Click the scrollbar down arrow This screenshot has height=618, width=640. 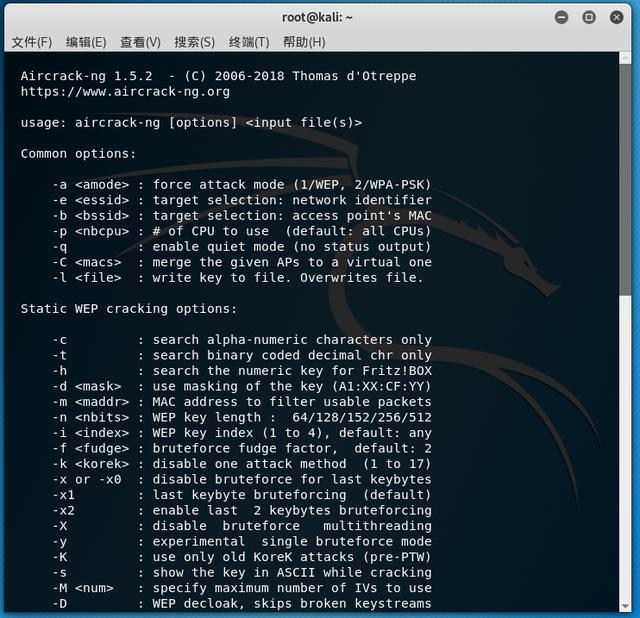tap(625, 607)
